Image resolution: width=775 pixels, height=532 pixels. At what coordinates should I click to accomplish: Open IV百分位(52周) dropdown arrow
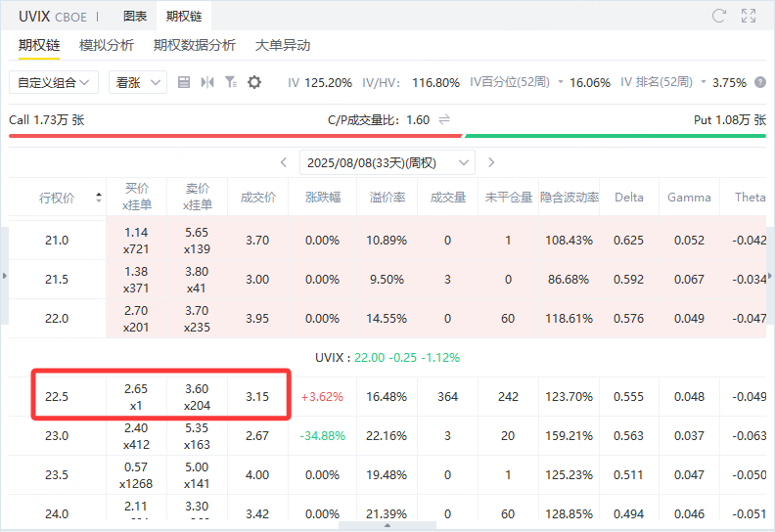coord(561,82)
